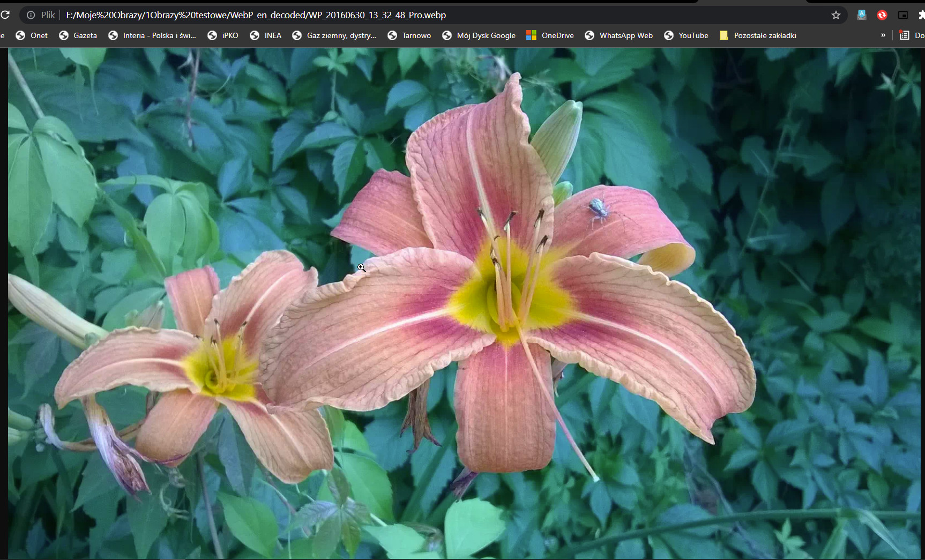Click the red circular arrows extension icon

click(x=882, y=15)
